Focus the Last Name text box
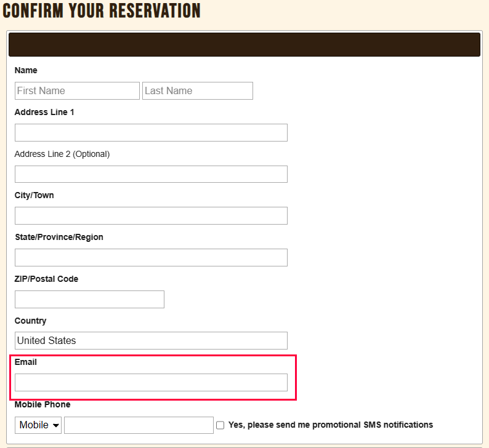This screenshot has height=448, width=489. tap(197, 90)
